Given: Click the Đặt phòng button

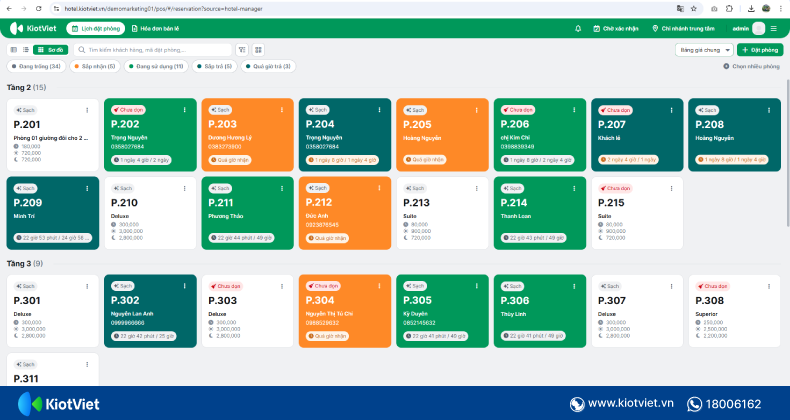Looking at the screenshot, I should [760, 50].
